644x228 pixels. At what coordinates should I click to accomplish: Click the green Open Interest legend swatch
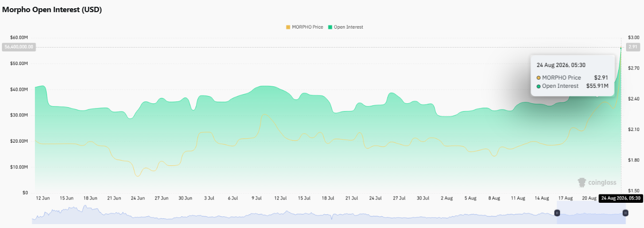coord(330,27)
